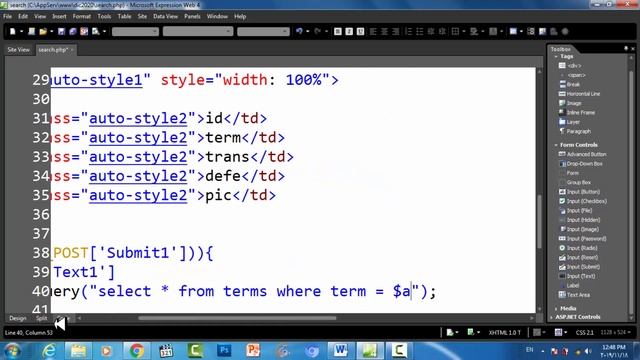Viewport: 640px width, 360px height.
Task: Switch to Design view
Action: point(18,318)
